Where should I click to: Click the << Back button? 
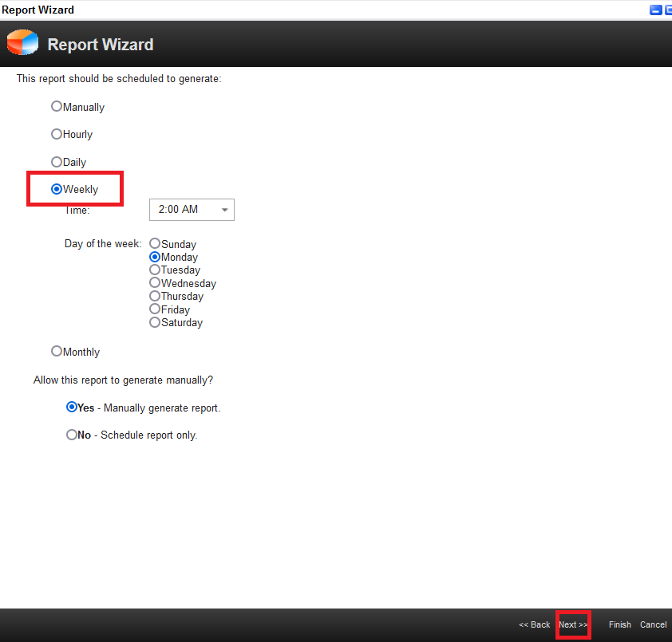(x=534, y=624)
